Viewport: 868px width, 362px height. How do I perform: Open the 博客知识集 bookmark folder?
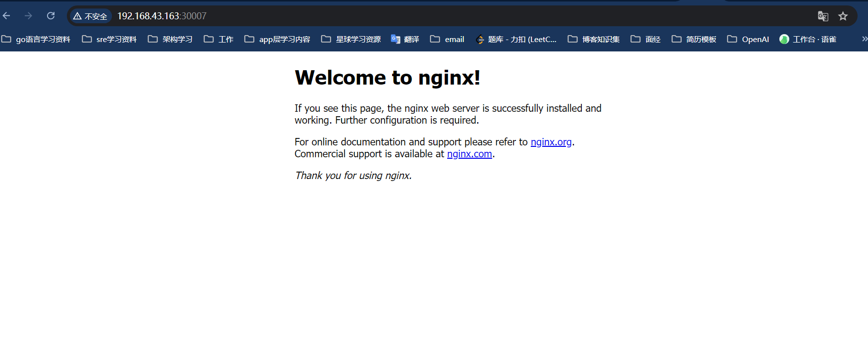[594, 39]
